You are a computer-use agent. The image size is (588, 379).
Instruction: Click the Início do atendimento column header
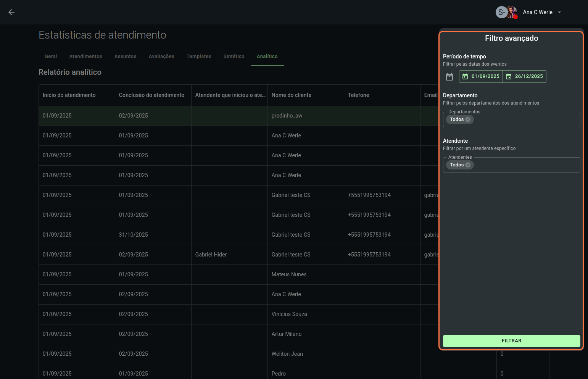tap(69, 95)
